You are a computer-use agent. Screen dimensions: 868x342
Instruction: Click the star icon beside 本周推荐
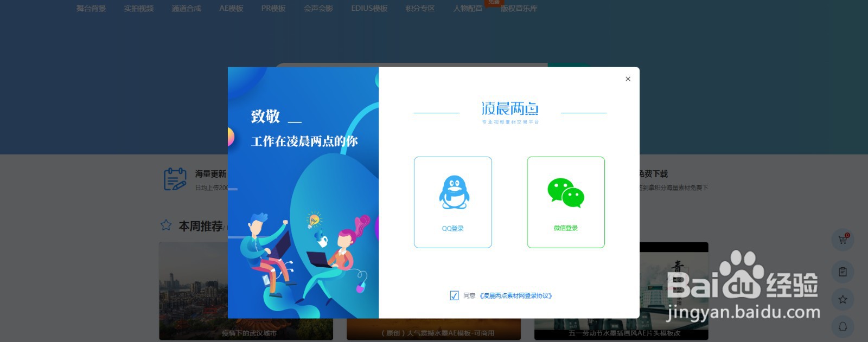coord(166,225)
